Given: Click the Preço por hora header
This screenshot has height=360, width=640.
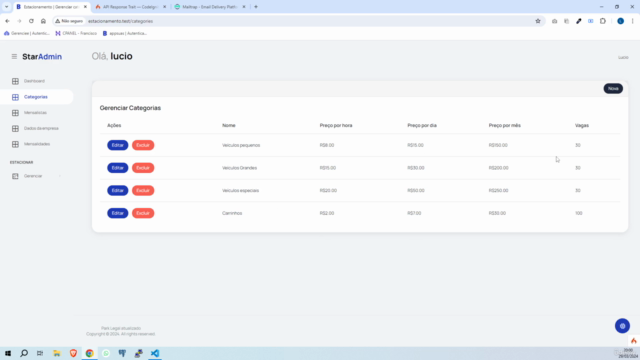Looking at the screenshot, I should point(336,126).
